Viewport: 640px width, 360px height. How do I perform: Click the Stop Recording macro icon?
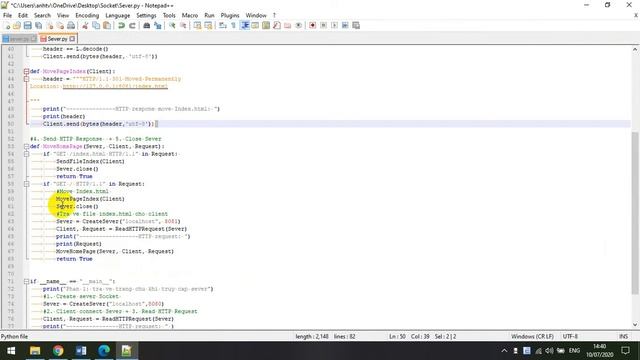tap(323, 25)
